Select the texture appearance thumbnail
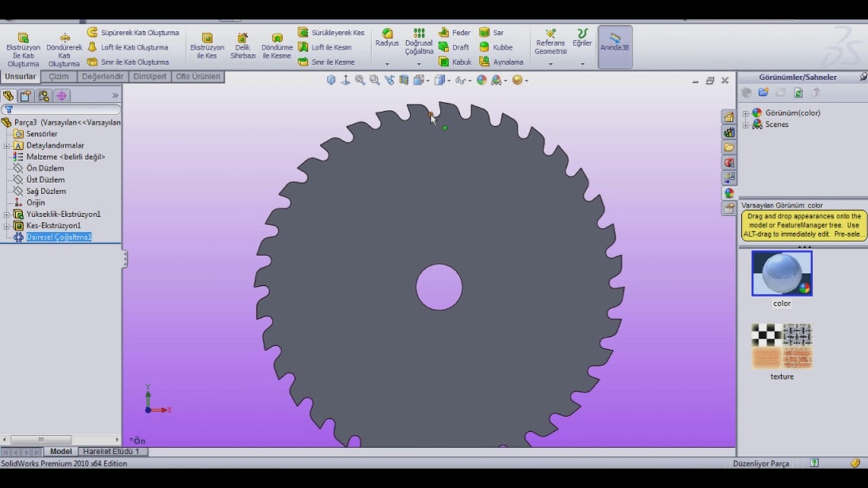Viewport: 868px width, 488px height. (x=782, y=346)
